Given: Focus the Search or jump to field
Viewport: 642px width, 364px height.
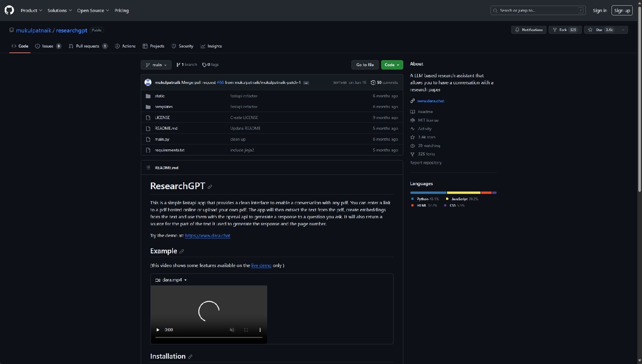Looking at the screenshot, I should (538, 10).
